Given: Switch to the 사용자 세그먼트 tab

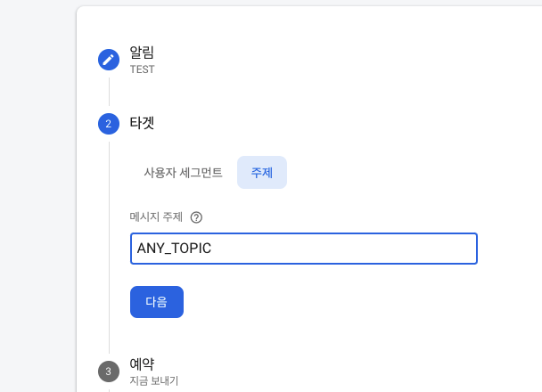Looking at the screenshot, I should tap(183, 172).
